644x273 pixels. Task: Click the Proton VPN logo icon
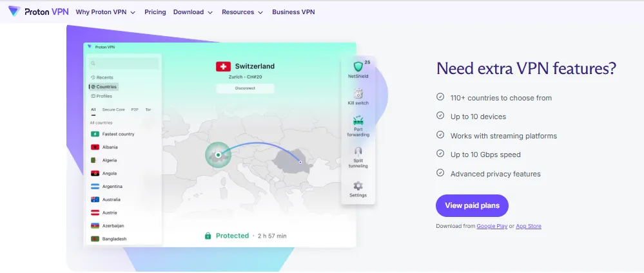(14, 12)
